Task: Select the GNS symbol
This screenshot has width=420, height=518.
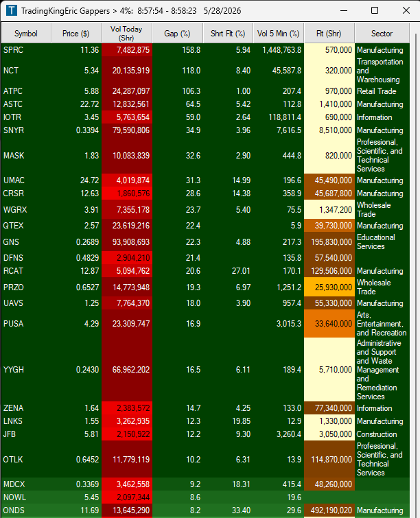Action: click(11, 242)
